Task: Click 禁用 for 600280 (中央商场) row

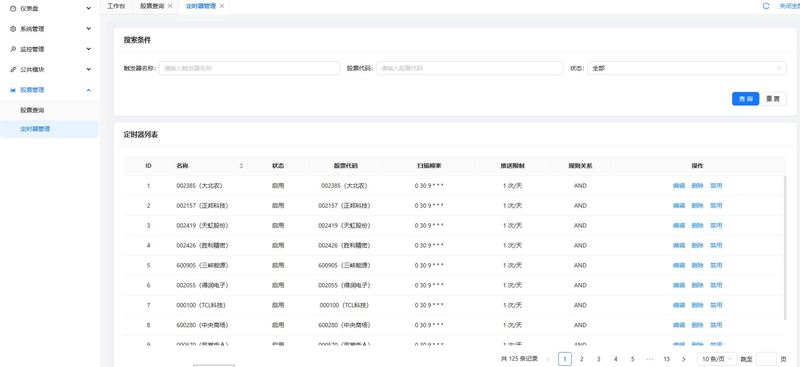Action: pos(716,325)
